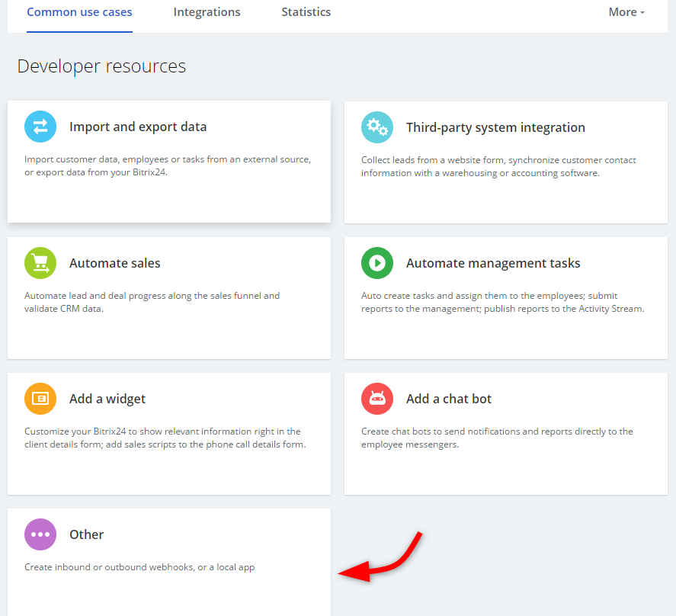Image resolution: width=676 pixels, height=616 pixels.
Task: Click the Third-party system integration gears icon
Action: pyautogui.click(x=376, y=127)
